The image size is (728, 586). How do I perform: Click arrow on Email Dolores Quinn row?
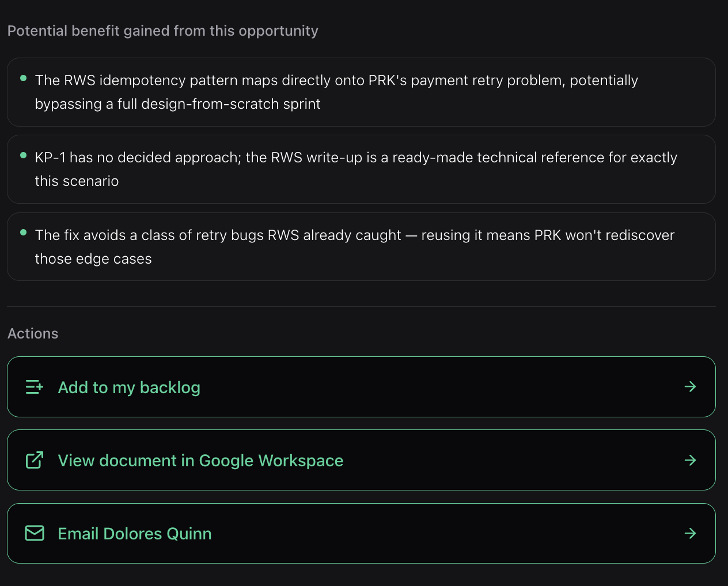point(690,534)
